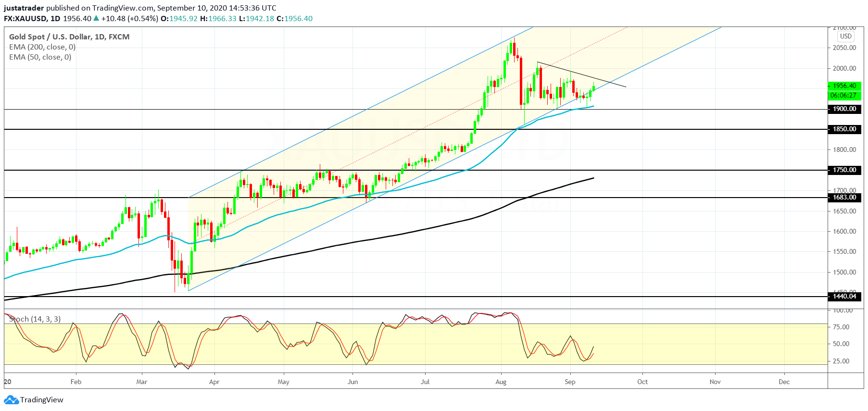The image size is (868, 411).
Task: Select the 1750.00 horizontal line price label
Action: click(x=844, y=170)
